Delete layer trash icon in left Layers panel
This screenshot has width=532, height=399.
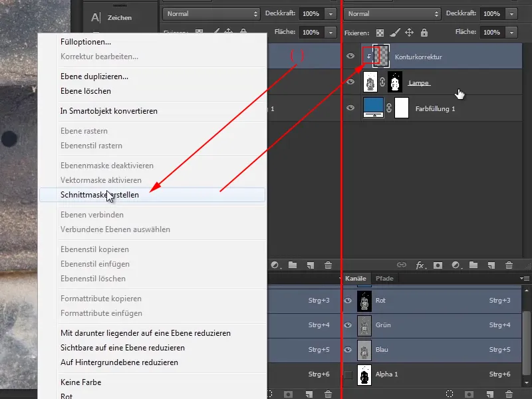click(x=328, y=265)
